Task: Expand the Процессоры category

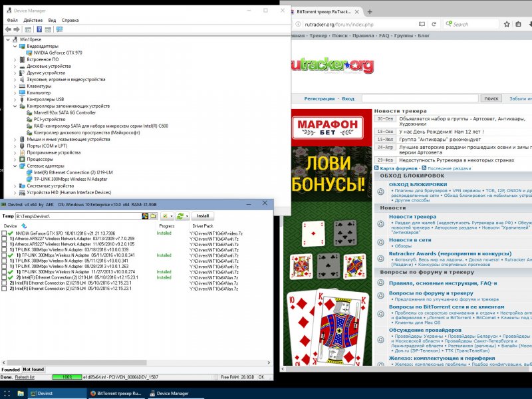Action: tap(15, 159)
